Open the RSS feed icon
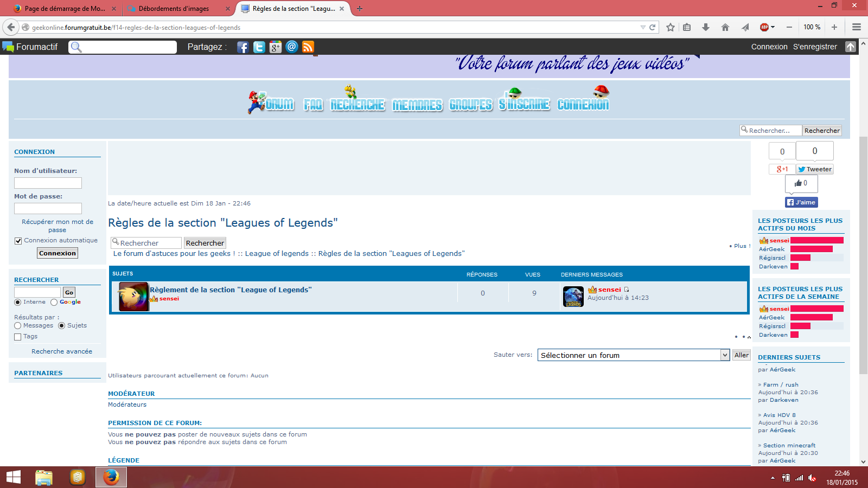868x488 pixels. (308, 47)
